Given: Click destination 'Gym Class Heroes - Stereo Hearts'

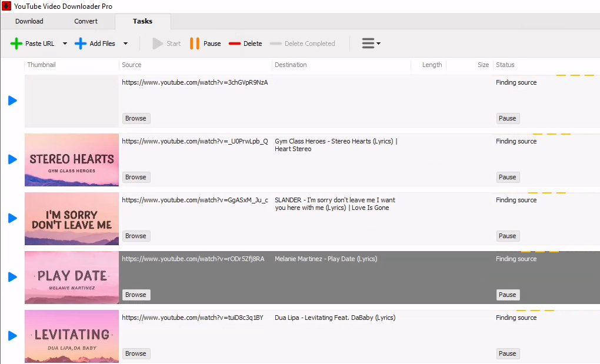Looking at the screenshot, I should tap(336, 145).
